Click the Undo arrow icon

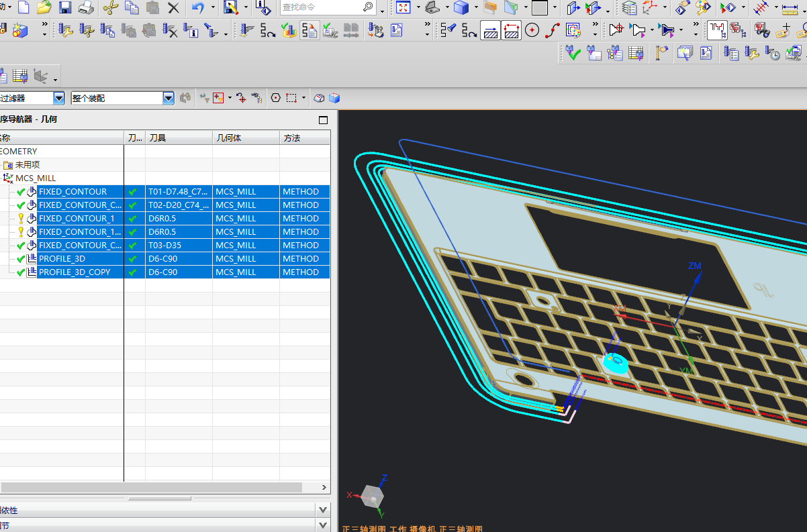click(x=197, y=8)
